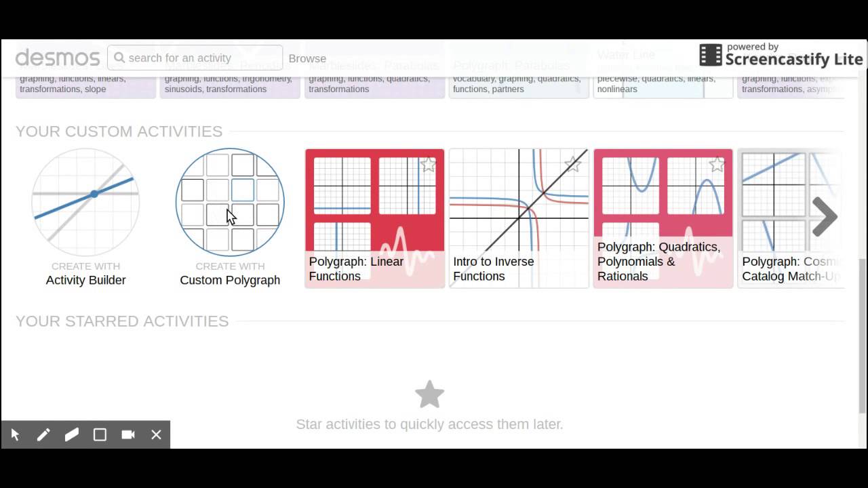Viewport: 868px width, 488px height.
Task: Click the large gray star icon
Action: [x=429, y=394]
